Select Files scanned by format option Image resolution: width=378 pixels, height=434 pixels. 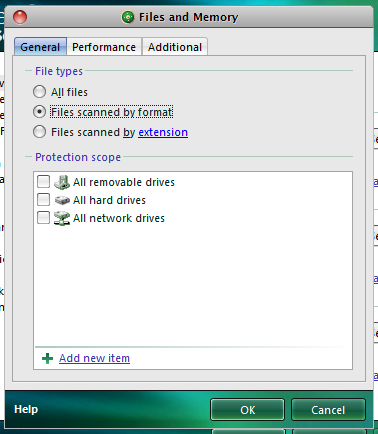click(39, 112)
